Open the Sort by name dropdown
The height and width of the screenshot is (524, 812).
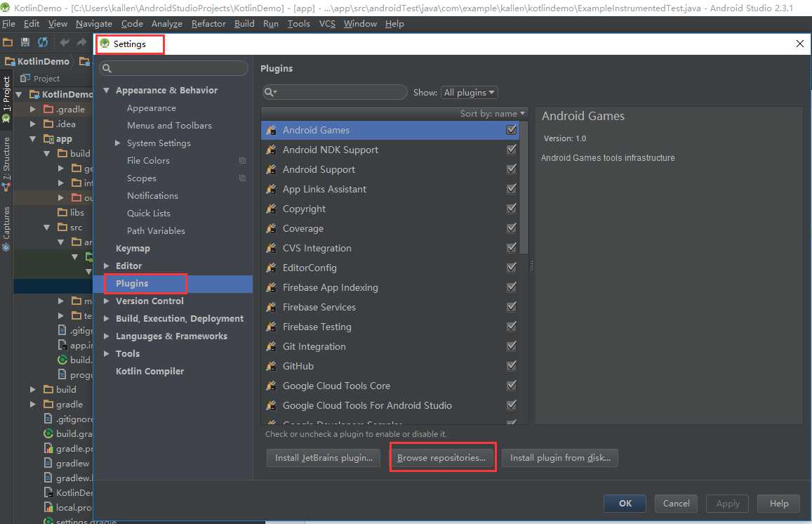pyautogui.click(x=493, y=114)
